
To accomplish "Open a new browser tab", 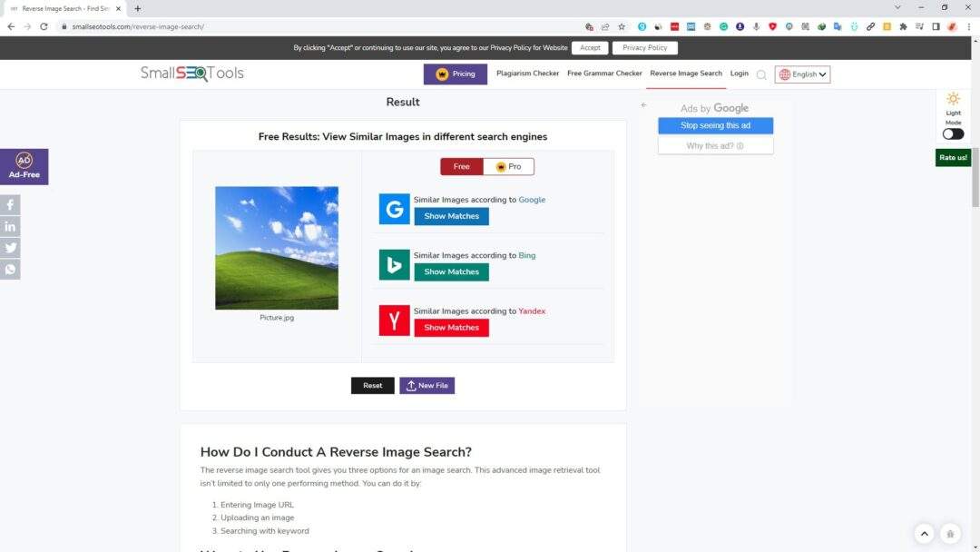I will point(138,9).
